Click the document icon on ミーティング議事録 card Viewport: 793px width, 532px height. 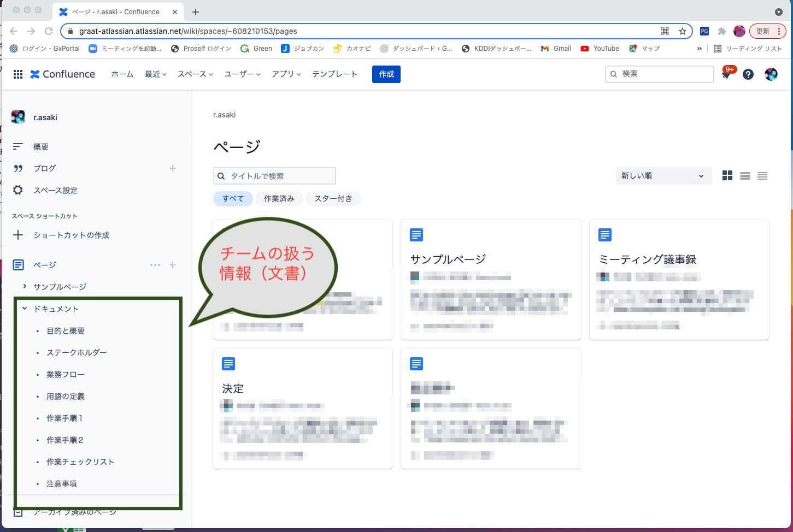[605, 235]
